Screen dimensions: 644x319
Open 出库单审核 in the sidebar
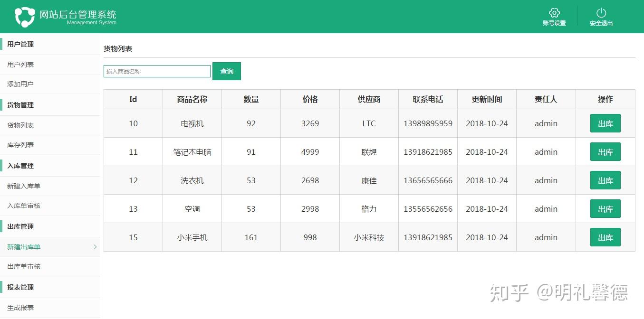point(22,266)
